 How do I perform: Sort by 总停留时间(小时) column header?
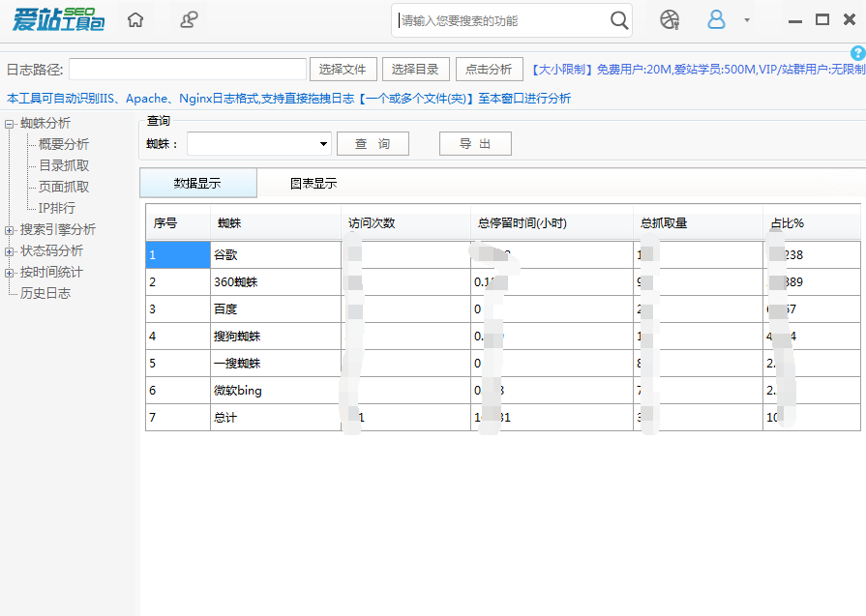pyautogui.click(x=552, y=223)
